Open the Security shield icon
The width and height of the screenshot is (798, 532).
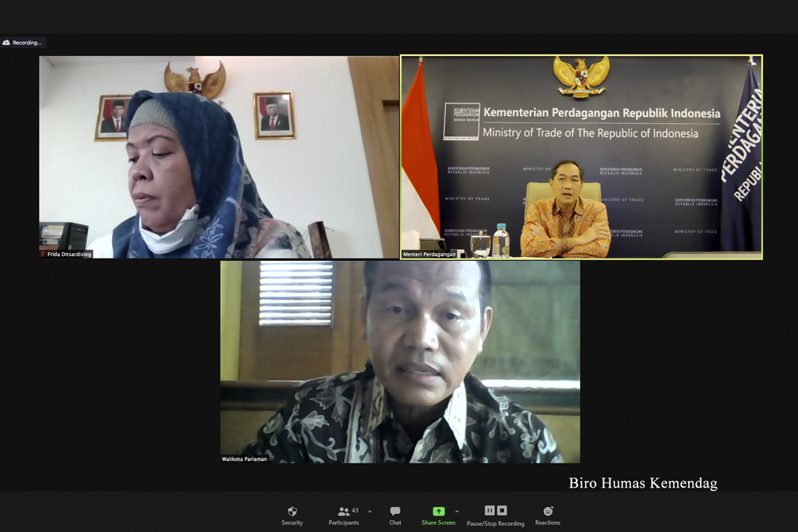pyautogui.click(x=292, y=511)
